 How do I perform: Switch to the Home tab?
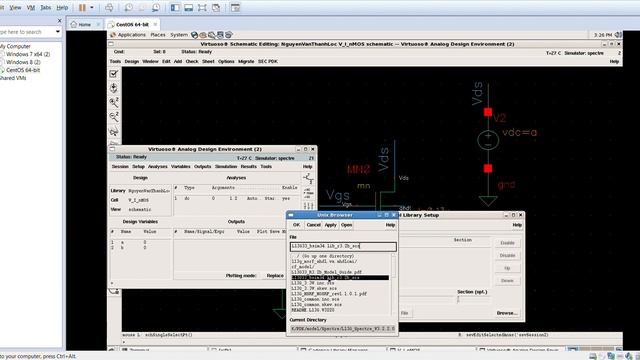[84, 24]
